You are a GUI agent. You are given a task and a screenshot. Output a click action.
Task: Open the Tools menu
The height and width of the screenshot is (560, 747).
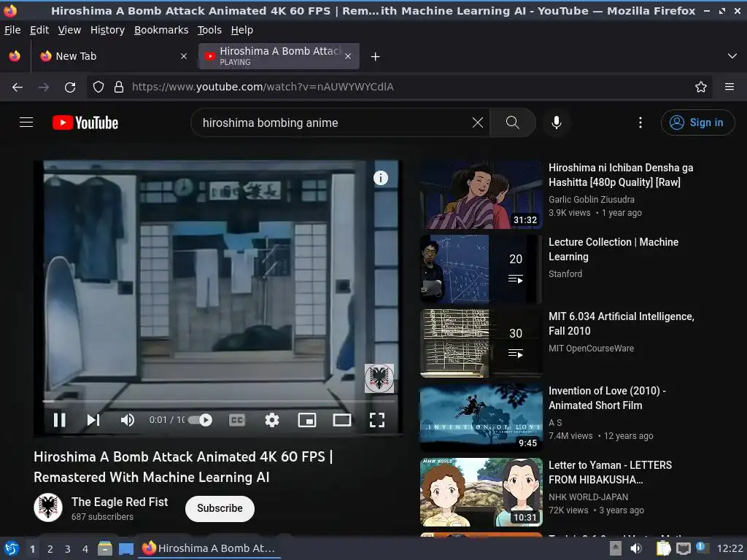tap(209, 30)
